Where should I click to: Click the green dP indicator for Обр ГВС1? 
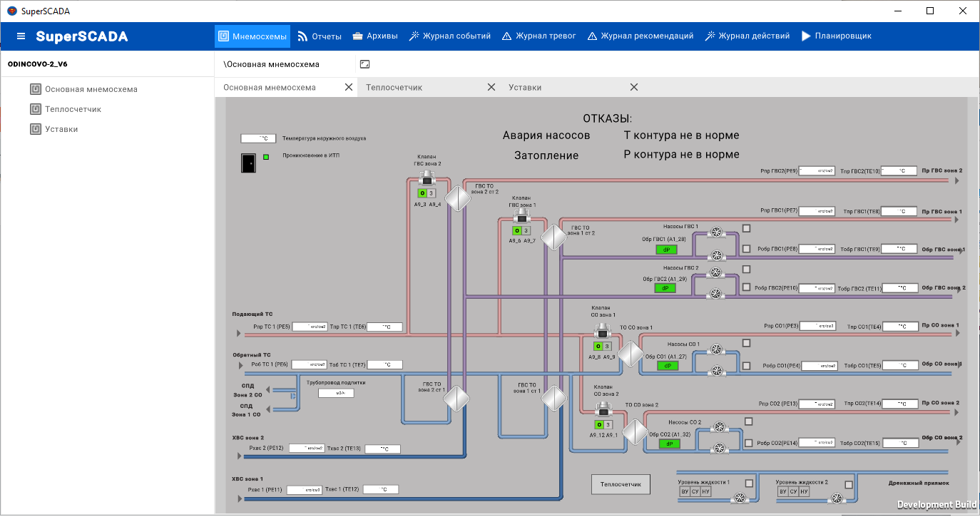pyautogui.click(x=666, y=250)
